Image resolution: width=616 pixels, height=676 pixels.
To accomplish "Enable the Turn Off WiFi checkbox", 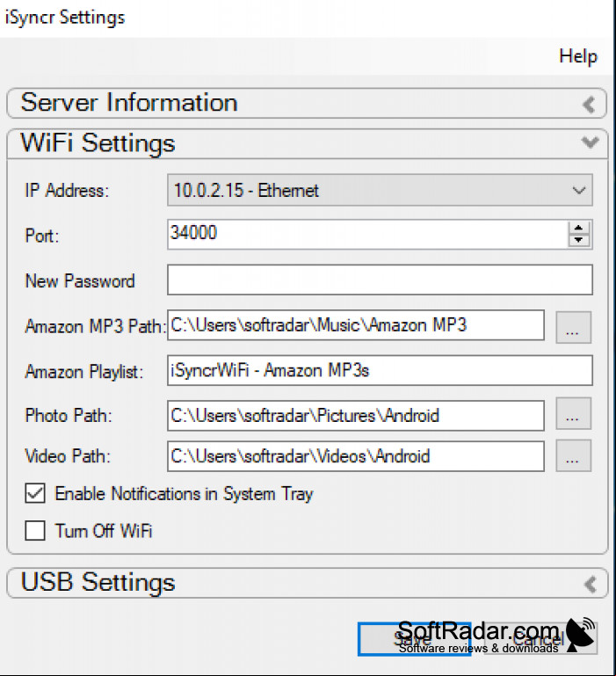I will coord(35,530).
